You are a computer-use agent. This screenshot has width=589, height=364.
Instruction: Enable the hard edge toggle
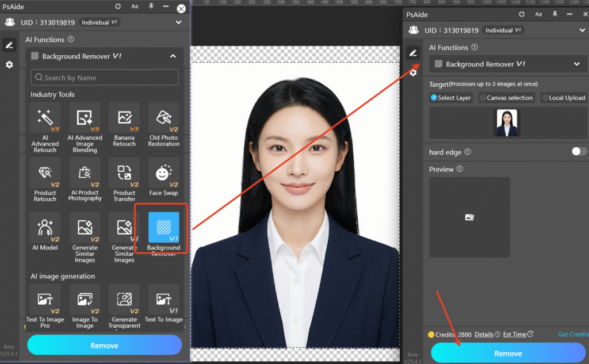pos(579,152)
